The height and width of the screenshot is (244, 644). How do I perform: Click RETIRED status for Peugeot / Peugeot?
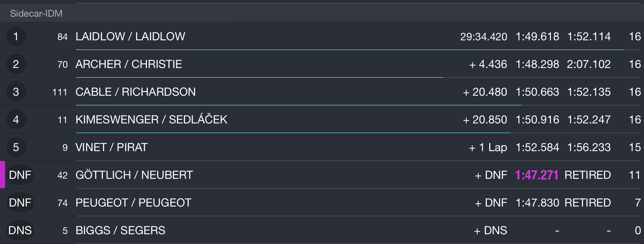[x=588, y=203]
